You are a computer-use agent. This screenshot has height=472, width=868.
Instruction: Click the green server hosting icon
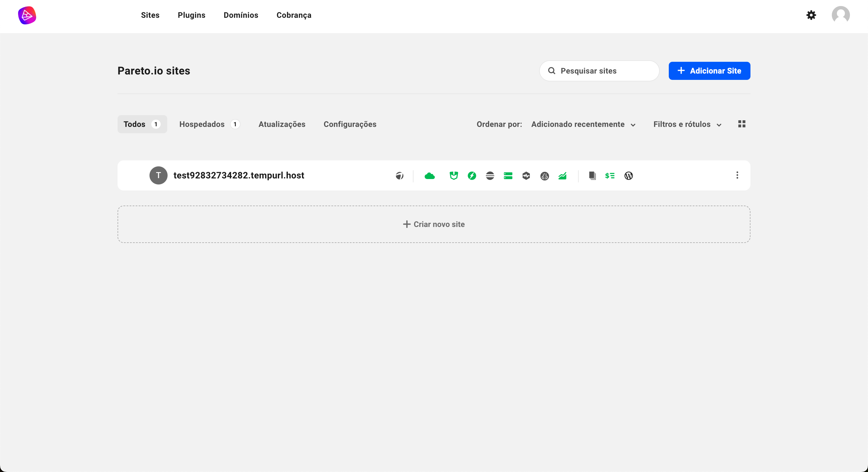pos(508,175)
